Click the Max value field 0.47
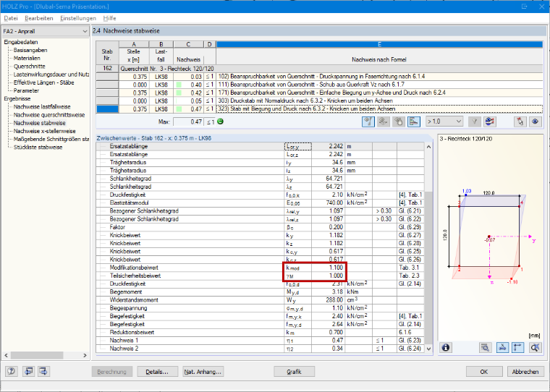Screen dimensions: 550x392 (188, 122)
